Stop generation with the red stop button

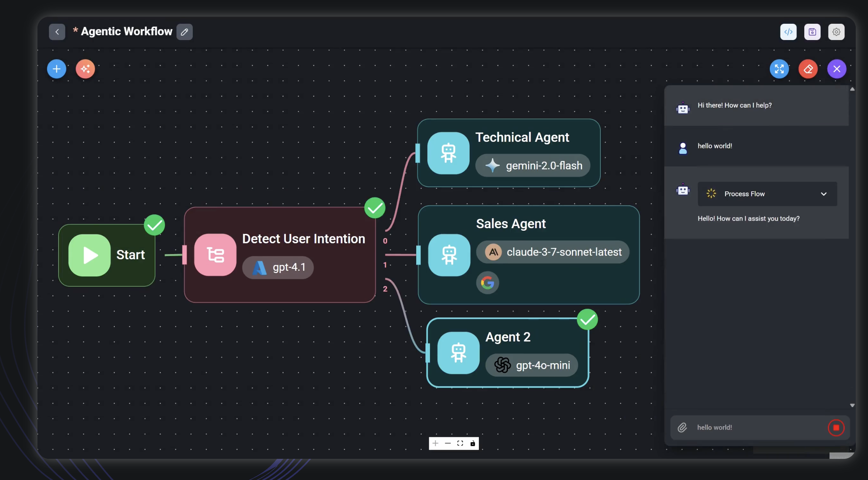(836, 428)
